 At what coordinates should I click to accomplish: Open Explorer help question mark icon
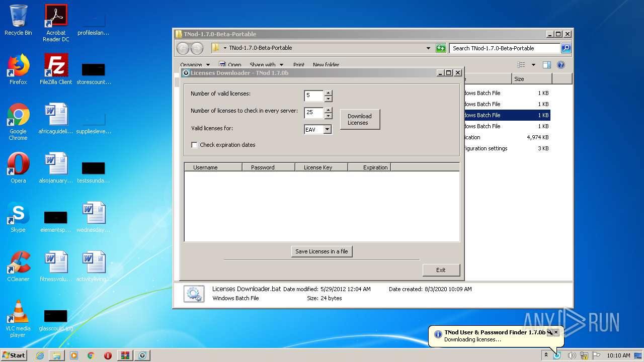(561, 65)
